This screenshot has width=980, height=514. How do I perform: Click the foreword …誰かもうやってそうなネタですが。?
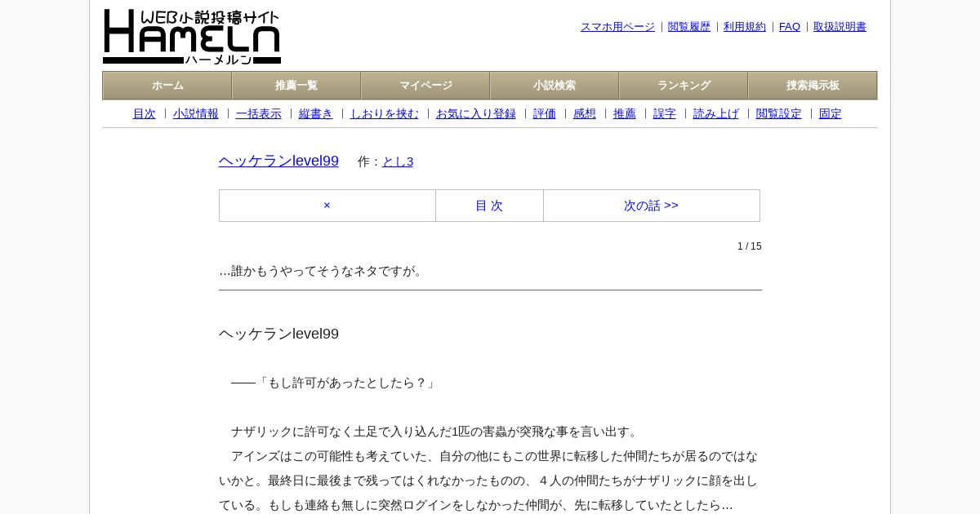(x=323, y=271)
